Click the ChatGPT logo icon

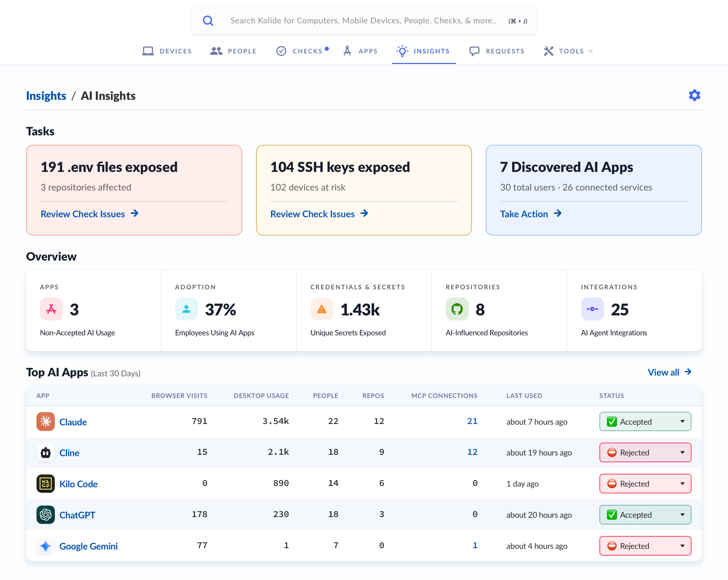(46, 515)
